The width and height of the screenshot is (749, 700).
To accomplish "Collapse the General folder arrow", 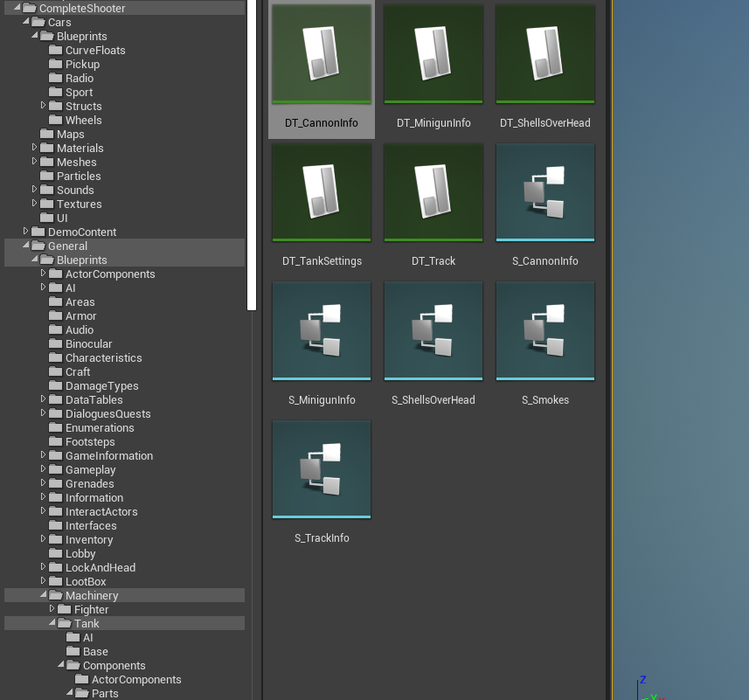I will point(26,245).
